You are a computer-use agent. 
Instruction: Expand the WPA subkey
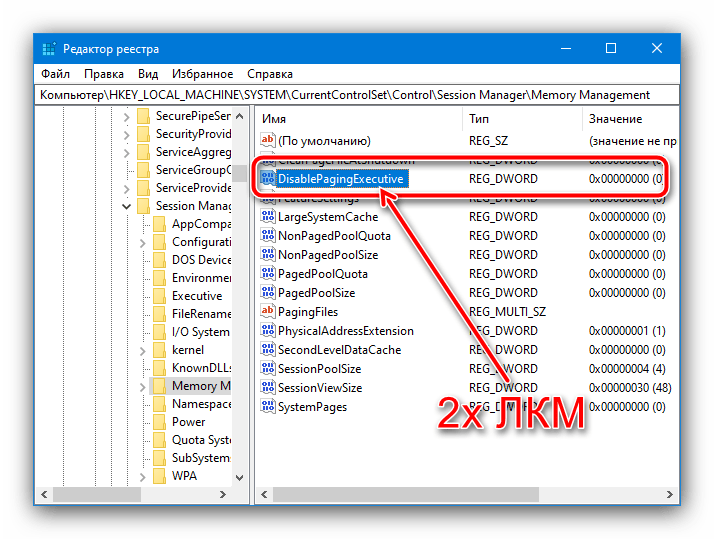pos(143,477)
